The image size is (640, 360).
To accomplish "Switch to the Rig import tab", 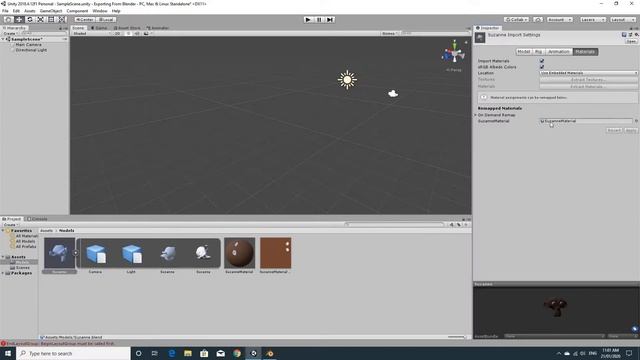I will point(538,52).
